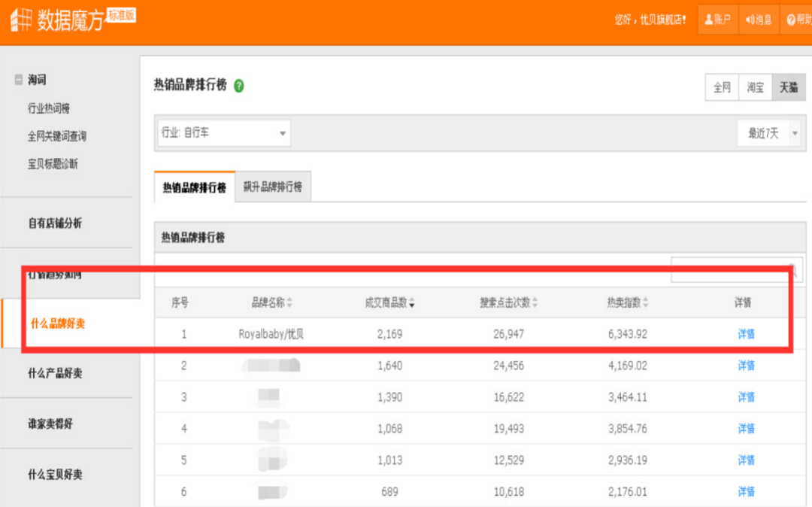This screenshot has height=507, width=812.
Task: Click the 4,169.02 热卖指数 value
Action: point(628,366)
